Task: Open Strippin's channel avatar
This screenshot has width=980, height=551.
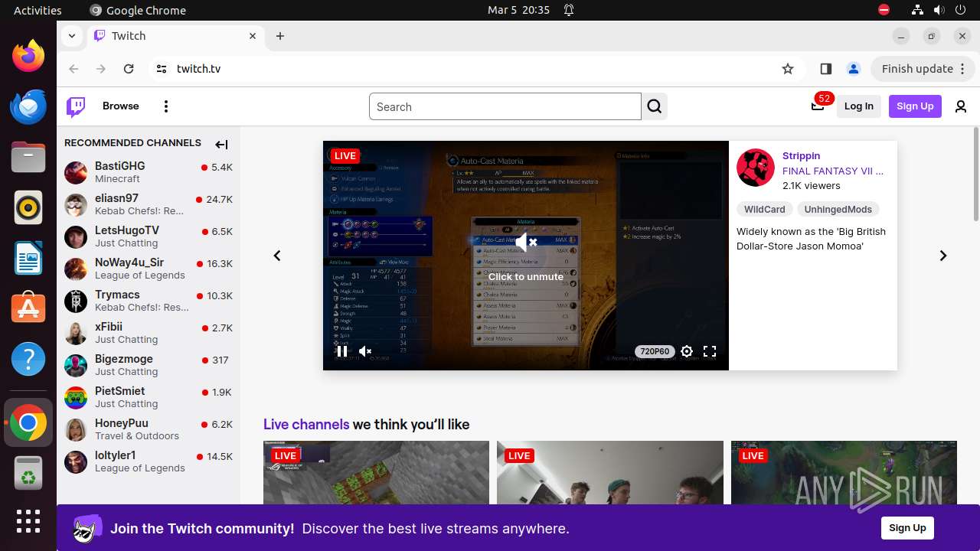Action: (756, 168)
